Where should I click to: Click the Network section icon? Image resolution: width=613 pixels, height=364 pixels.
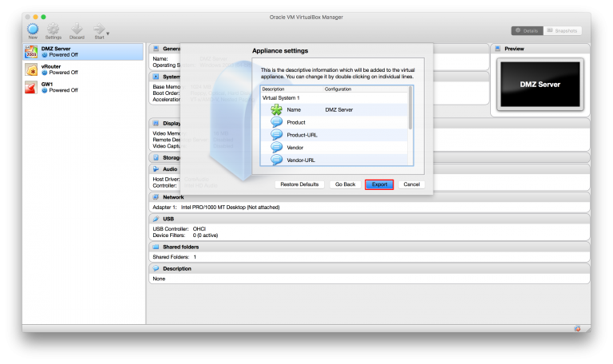[156, 197]
